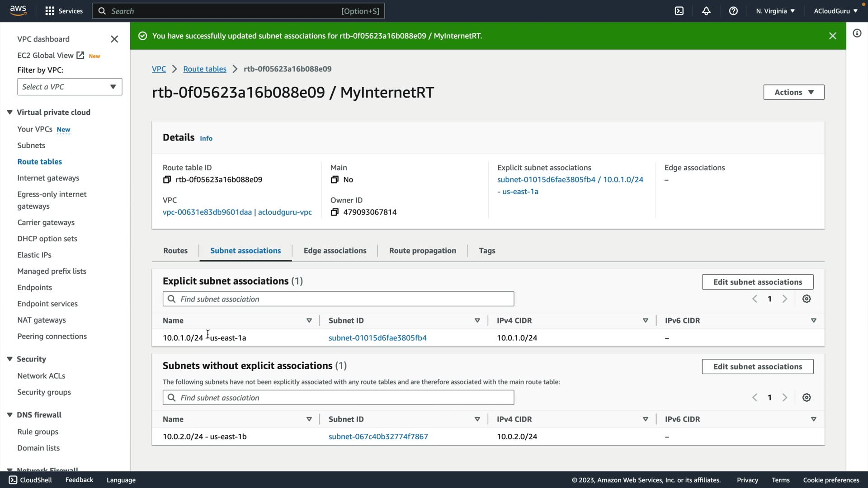
Task: Copy the Owner ID value
Action: (335, 212)
